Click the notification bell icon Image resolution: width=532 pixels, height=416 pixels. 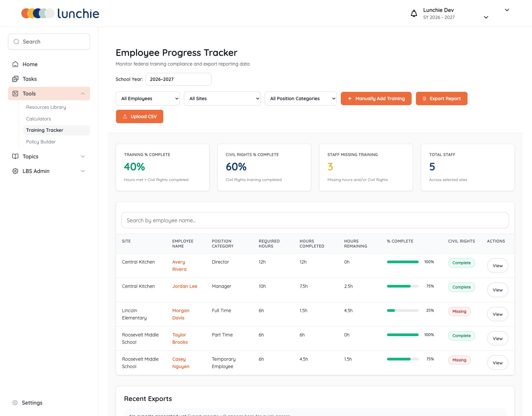414,13
